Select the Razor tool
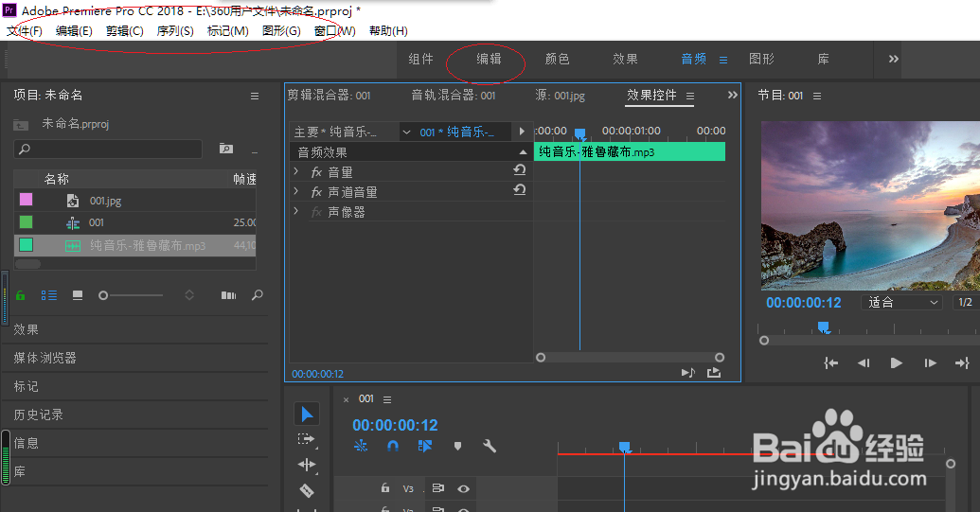Image resolution: width=980 pixels, height=512 pixels. pyautogui.click(x=306, y=490)
